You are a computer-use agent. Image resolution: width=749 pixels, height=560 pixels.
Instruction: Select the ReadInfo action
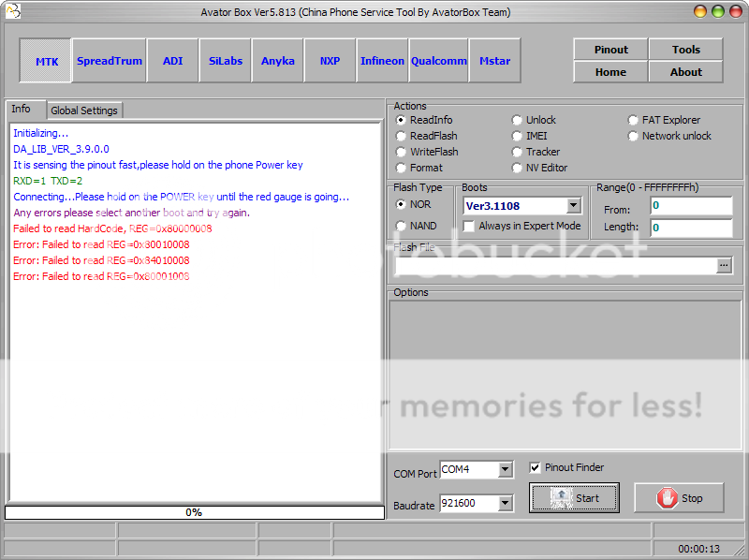coord(425,120)
